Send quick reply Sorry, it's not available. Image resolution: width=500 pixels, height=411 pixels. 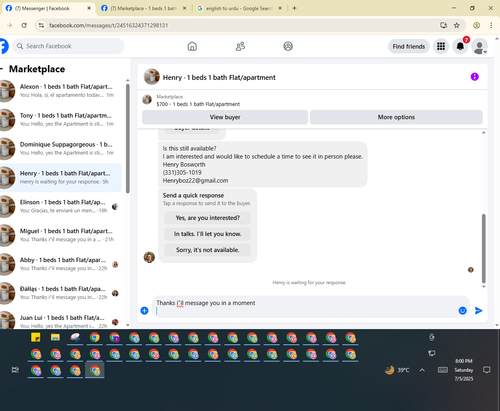pos(208,250)
